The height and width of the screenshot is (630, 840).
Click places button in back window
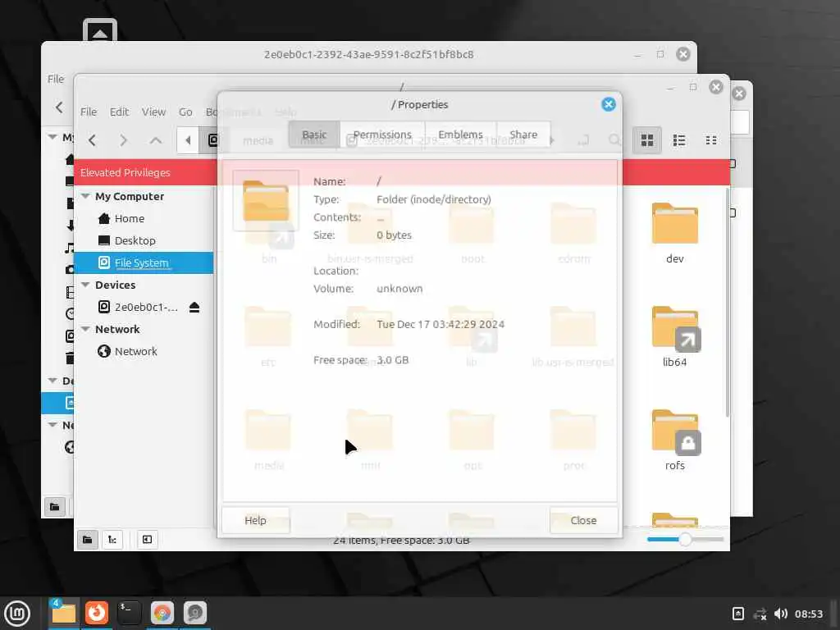(x=55, y=507)
